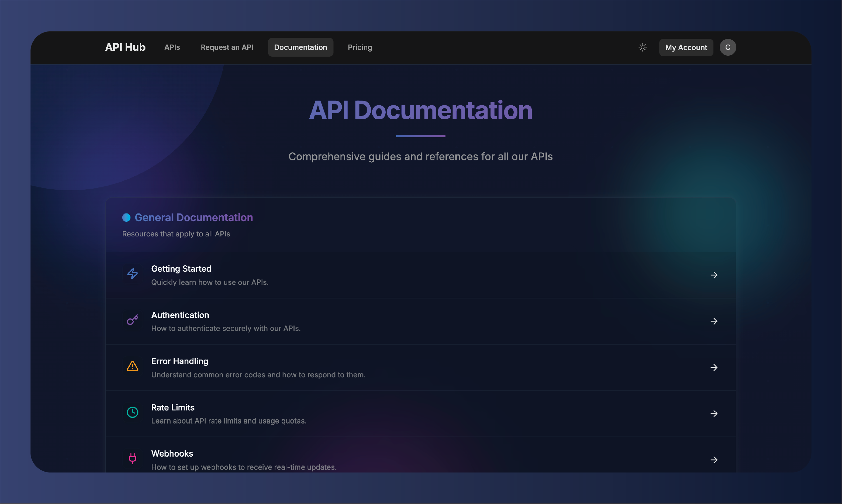Screen dimensions: 842x504
Task: Open the Pricing page
Action: coord(360,47)
